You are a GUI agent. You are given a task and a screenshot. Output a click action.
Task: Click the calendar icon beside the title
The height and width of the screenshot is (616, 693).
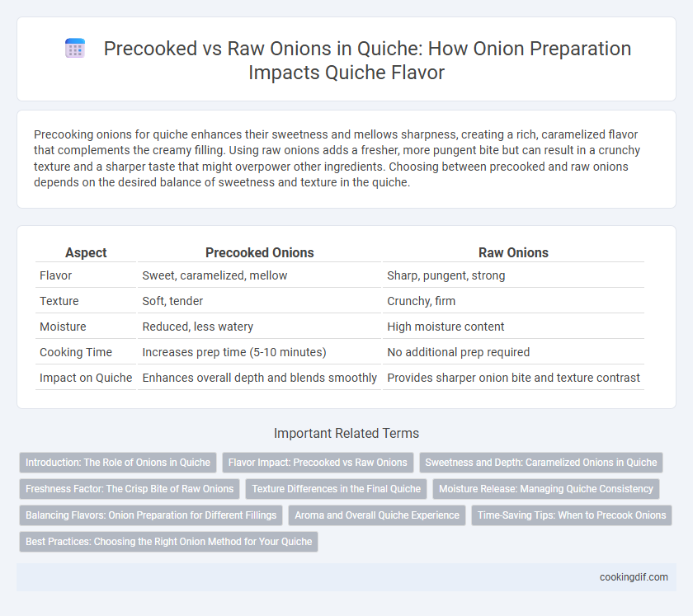coord(75,48)
